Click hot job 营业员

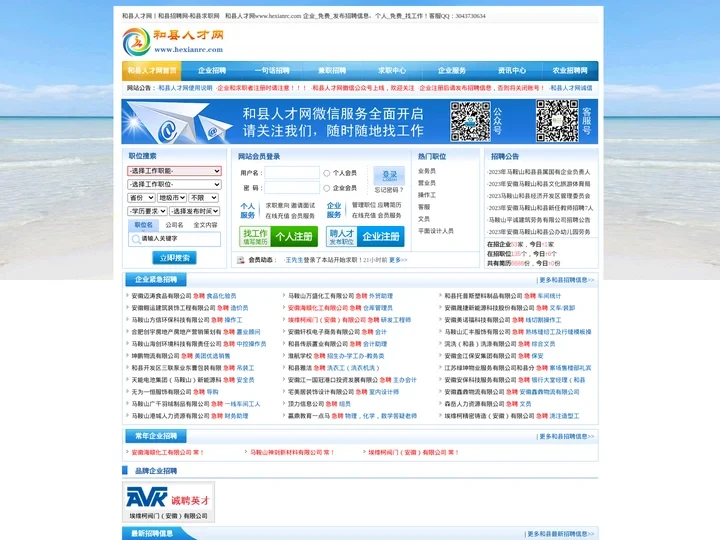pos(427,183)
